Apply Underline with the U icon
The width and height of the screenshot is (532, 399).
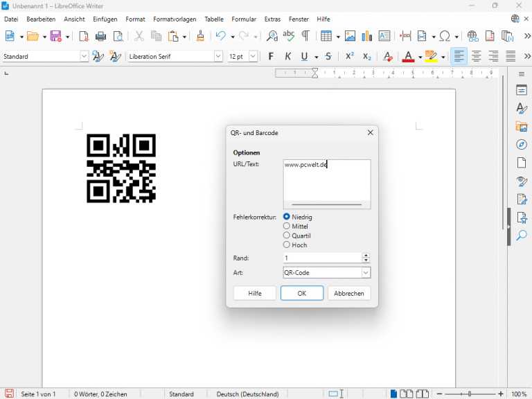click(x=304, y=56)
